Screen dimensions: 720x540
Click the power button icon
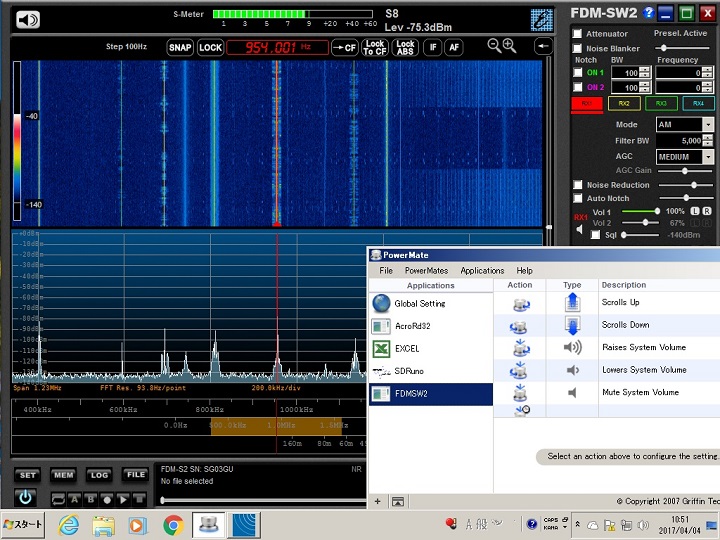pyautogui.click(x=25, y=497)
